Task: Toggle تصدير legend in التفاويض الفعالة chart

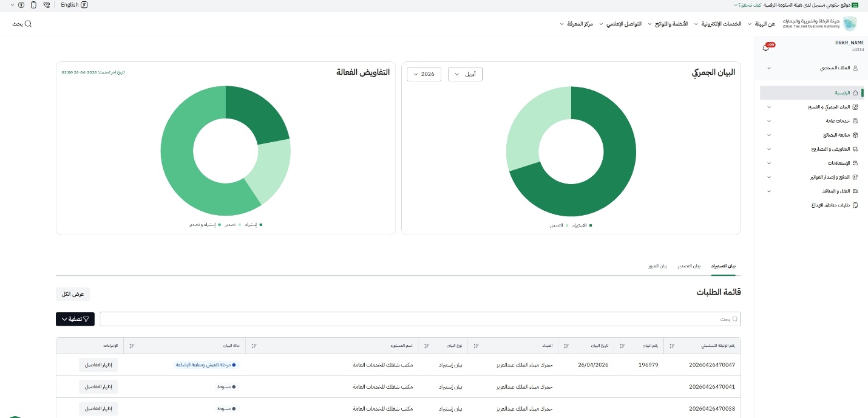Action: (232, 225)
